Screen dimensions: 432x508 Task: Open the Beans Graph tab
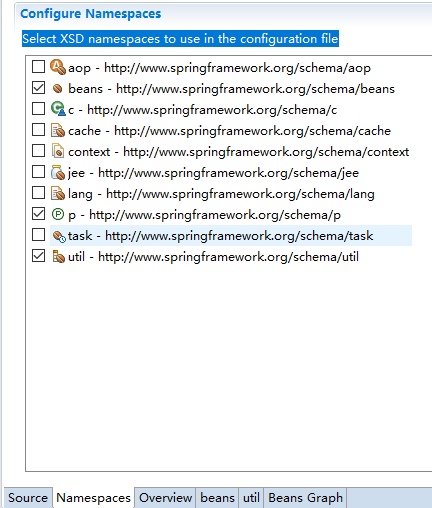tap(305, 498)
